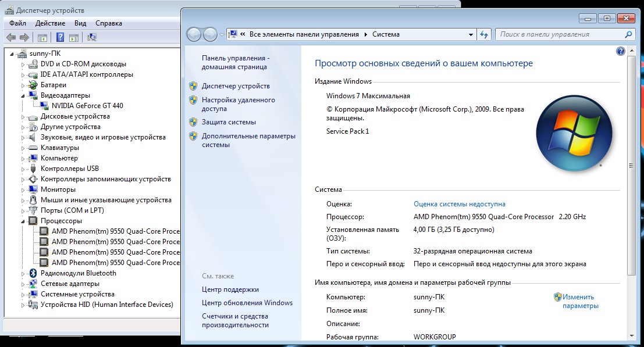Image resolution: width=644 pixels, height=347 pixels.
Task: Click the DVD and CD-ROM drives icon
Action: 33,64
